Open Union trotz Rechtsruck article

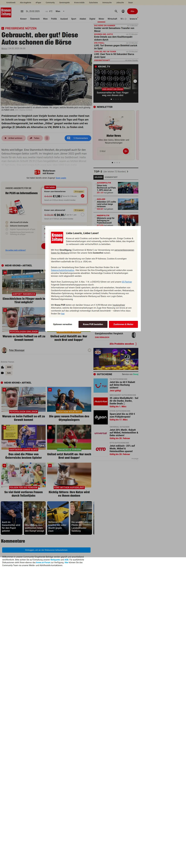pyautogui.click(x=106, y=188)
